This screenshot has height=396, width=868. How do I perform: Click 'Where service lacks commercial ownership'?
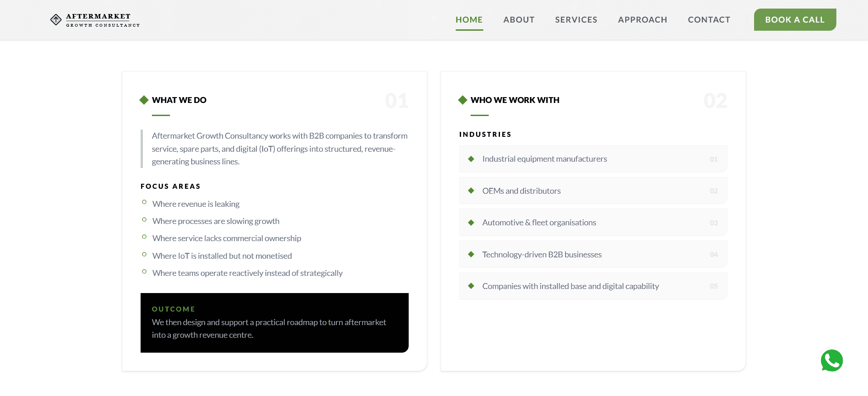[226, 238]
